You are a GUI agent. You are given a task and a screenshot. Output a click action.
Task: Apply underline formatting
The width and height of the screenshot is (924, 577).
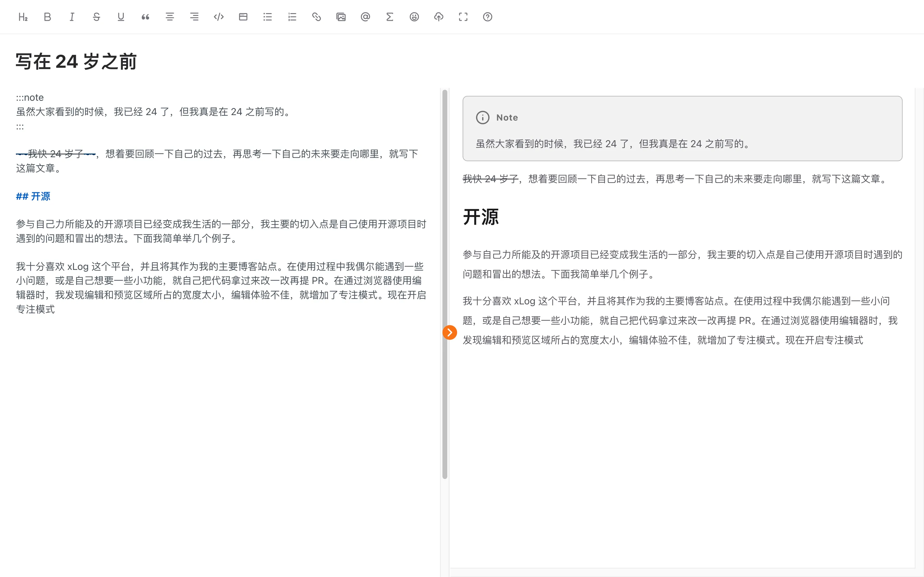[x=121, y=17]
